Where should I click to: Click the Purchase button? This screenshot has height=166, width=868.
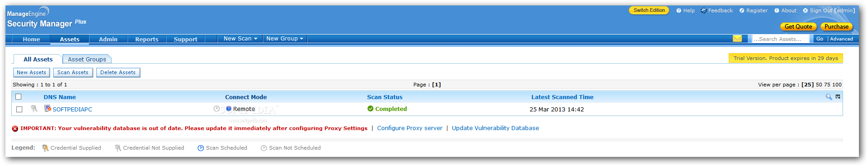point(836,26)
